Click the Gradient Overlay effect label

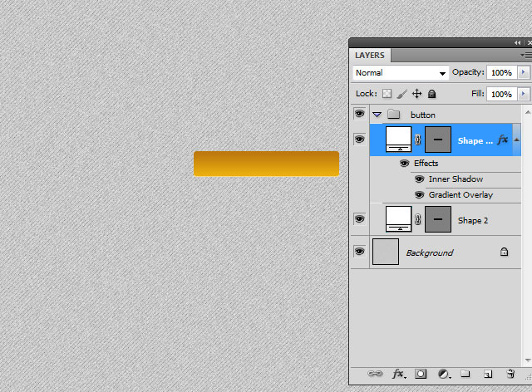pyautogui.click(x=461, y=195)
